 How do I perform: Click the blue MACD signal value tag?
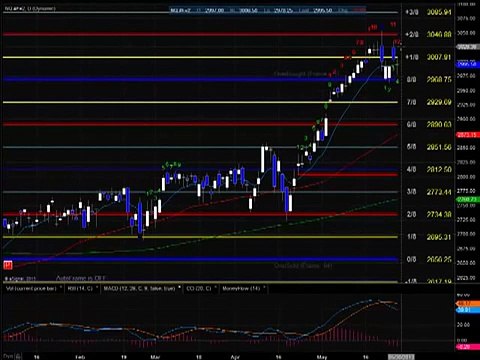pos(467,310)
